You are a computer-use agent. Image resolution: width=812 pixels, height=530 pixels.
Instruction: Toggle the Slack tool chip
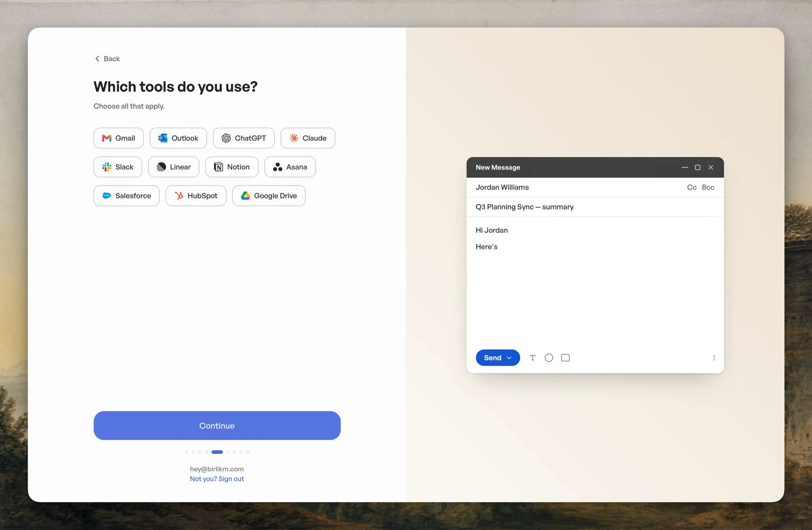[118, 167]
